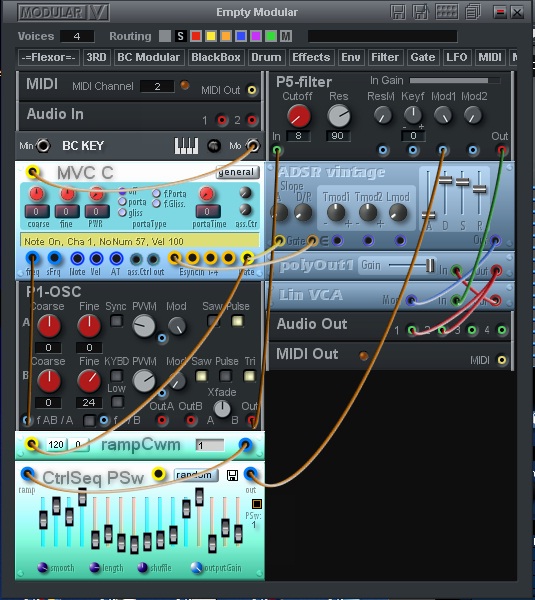535x600 pixels.
Task: Click the Voices value field showing 4
Action: [77, 36]
